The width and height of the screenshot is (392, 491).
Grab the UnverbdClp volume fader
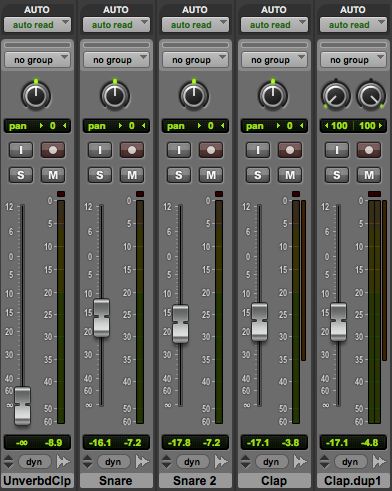coord(23,406)
